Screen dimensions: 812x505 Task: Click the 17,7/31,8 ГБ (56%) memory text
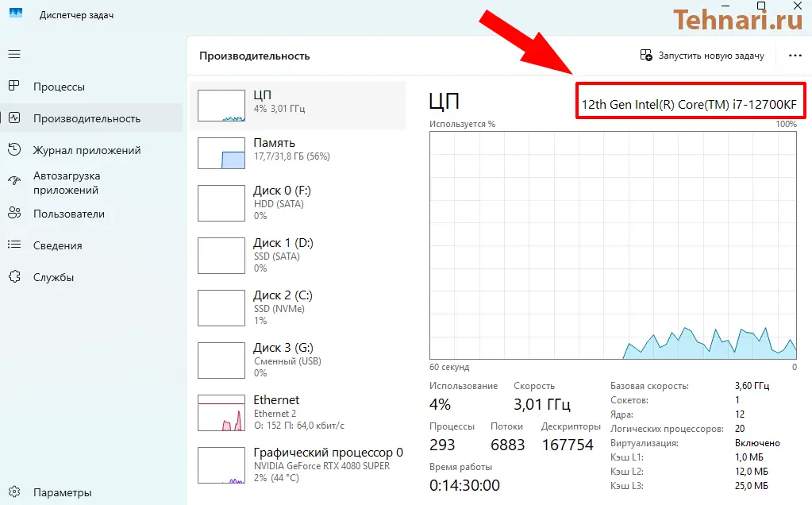291,156
